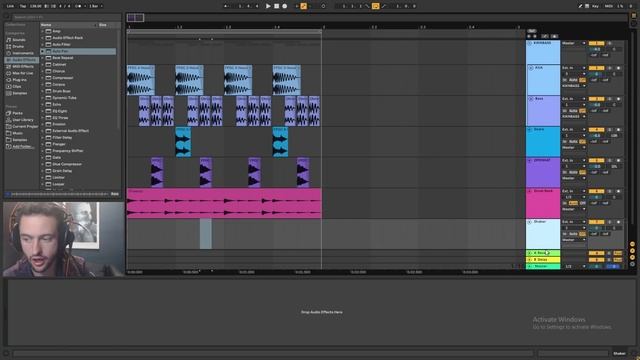Click the Link button
This screenshot has height=360, width=640.
(10, 6)
